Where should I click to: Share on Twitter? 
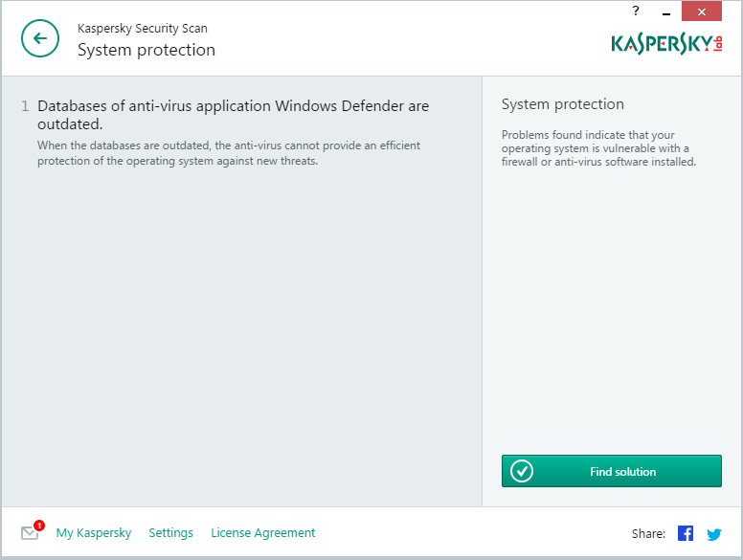(x=714, y=534)
